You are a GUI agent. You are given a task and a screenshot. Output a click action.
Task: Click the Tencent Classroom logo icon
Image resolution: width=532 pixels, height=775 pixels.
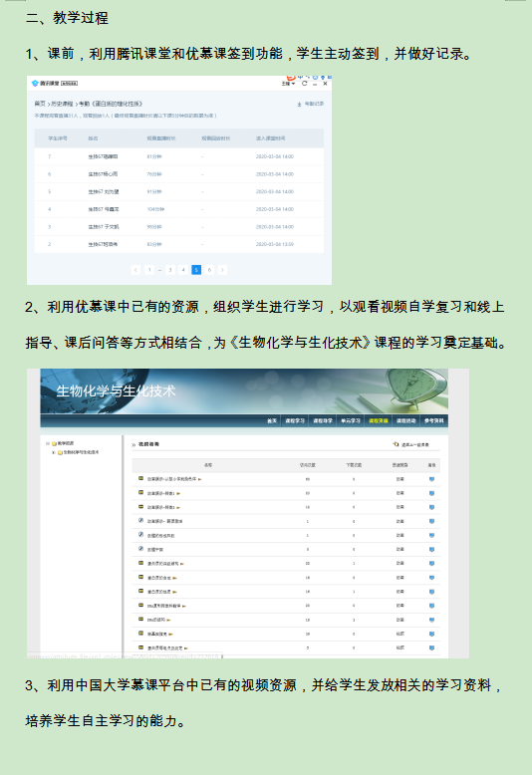(x=35, y=83)
